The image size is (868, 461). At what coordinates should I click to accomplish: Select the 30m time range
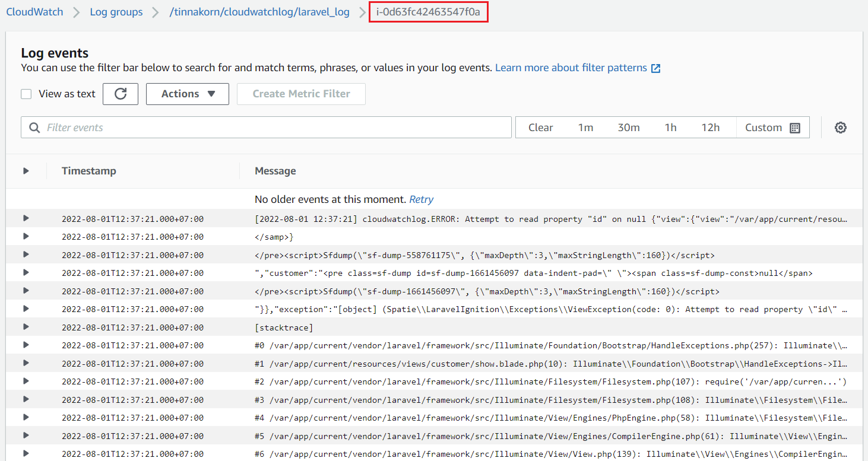(x=628, y=128)
